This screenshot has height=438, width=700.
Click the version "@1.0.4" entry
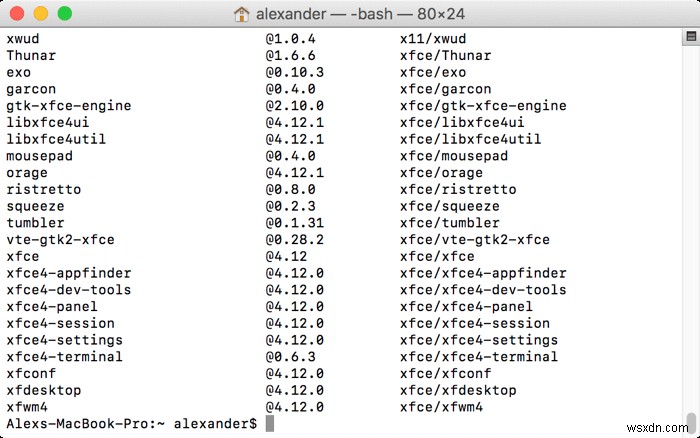tap(291, 39)
